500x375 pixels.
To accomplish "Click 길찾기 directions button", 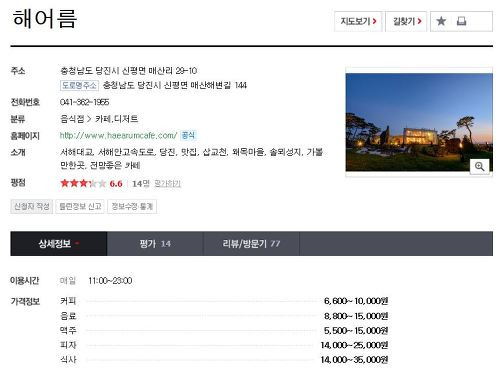I will tap(406, 21).
